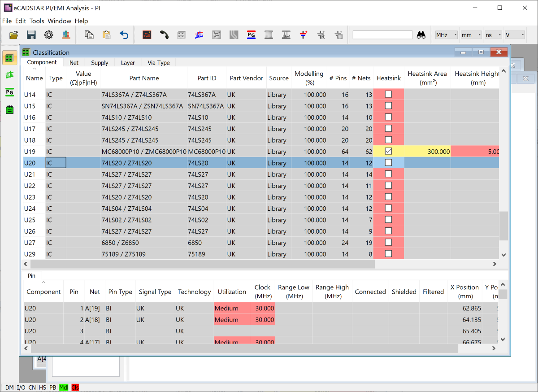Viewport: 538px width, 392px height.
Task: Switch to the Net tab
Action: coord(74,63)
